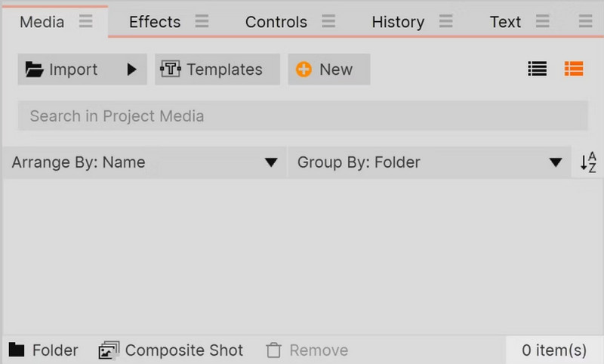Switch to orange preview list view
604x364 pixels.
[574, 69]
